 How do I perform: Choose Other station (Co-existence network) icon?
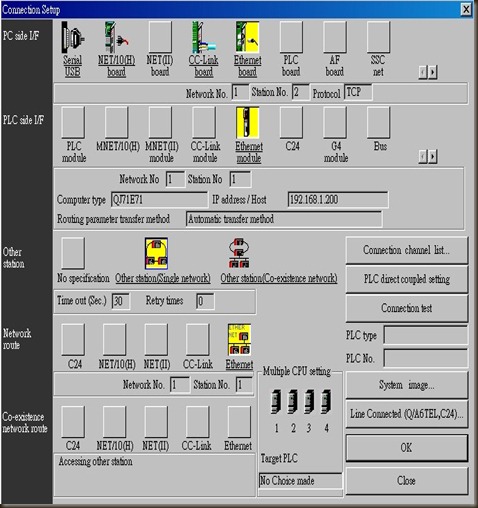[x=239, y=253]
